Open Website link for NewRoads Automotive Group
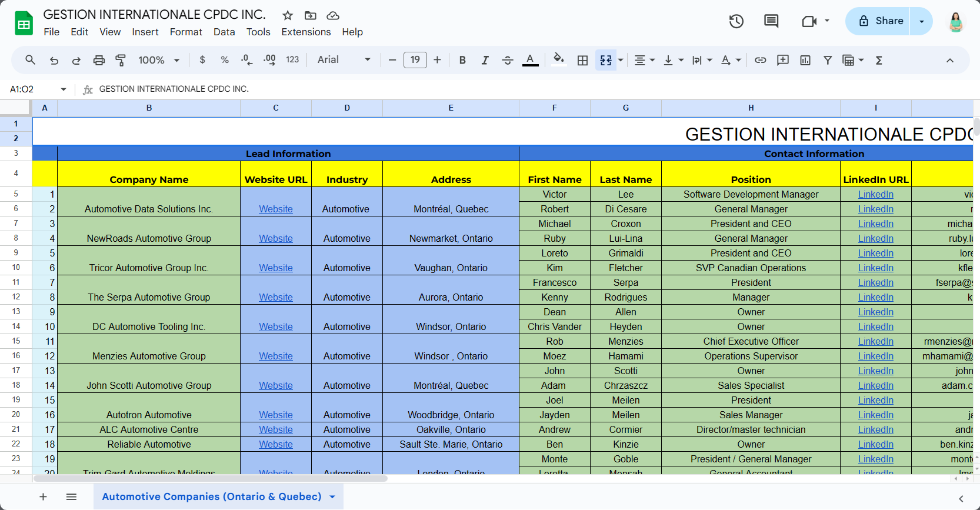This screenshot has width=980, height=510. coord(276,238)
